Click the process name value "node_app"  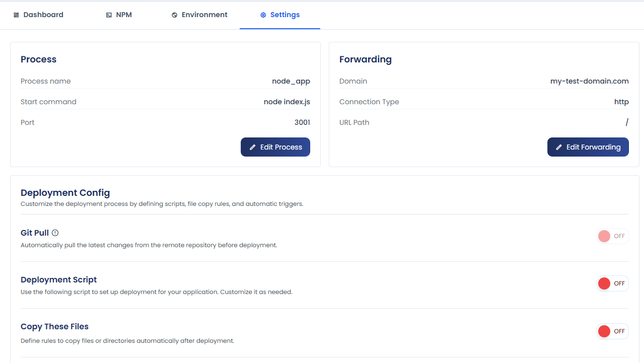click(x=291, y=81)
